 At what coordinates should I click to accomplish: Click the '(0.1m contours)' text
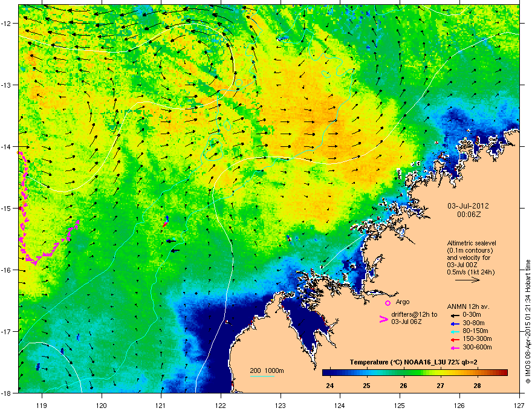click(x=470, y=251)
